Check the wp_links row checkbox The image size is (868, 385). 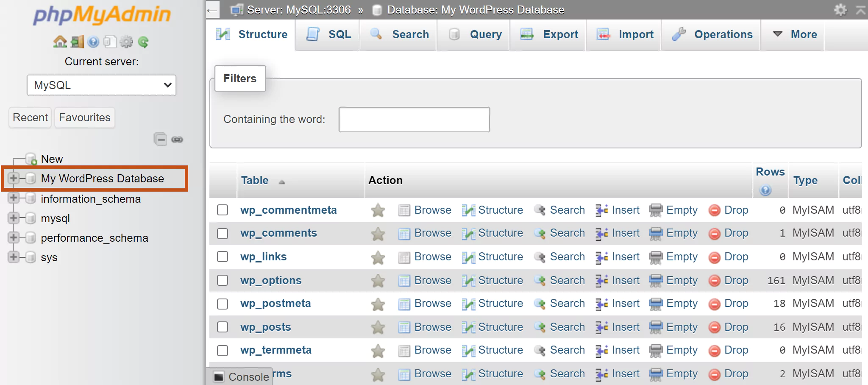223,257
